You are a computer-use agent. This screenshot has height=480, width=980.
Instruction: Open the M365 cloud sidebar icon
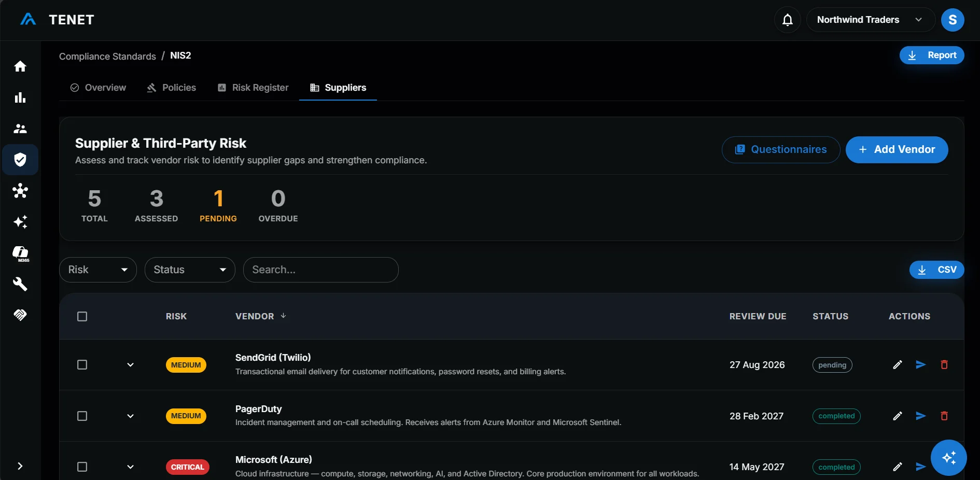pos(20,253)
